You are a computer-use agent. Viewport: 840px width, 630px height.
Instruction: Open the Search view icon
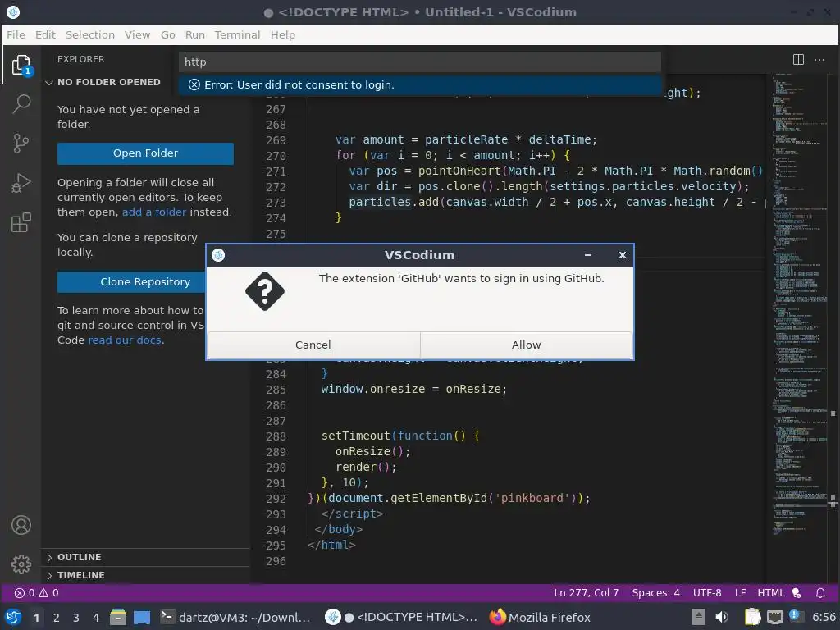click(21, 103)
